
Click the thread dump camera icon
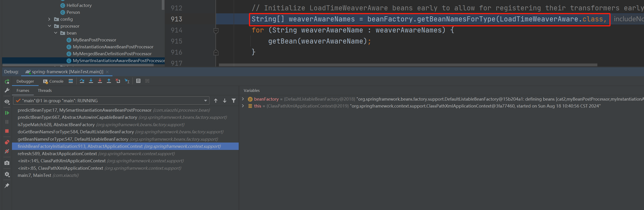pyautogui.click(x=7, y=163)
